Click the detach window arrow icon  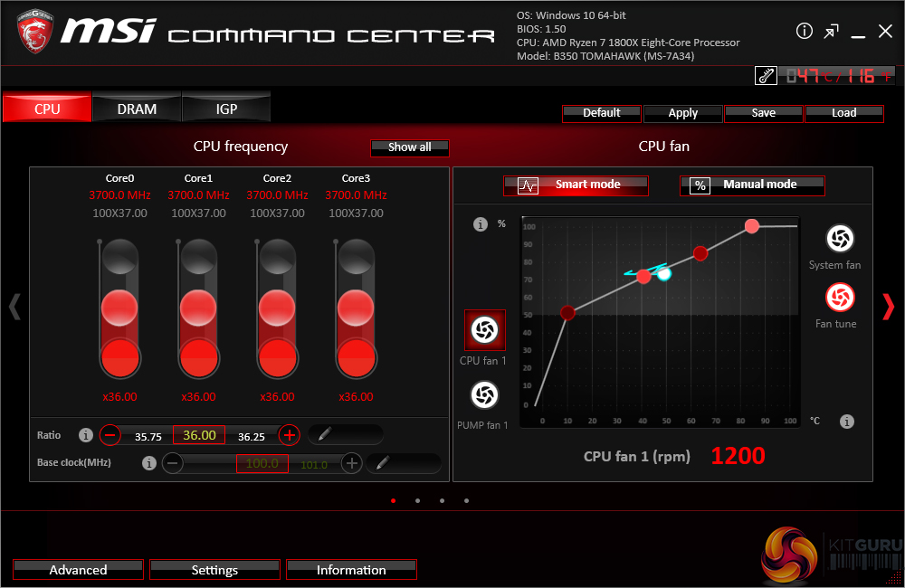point(831,31)
